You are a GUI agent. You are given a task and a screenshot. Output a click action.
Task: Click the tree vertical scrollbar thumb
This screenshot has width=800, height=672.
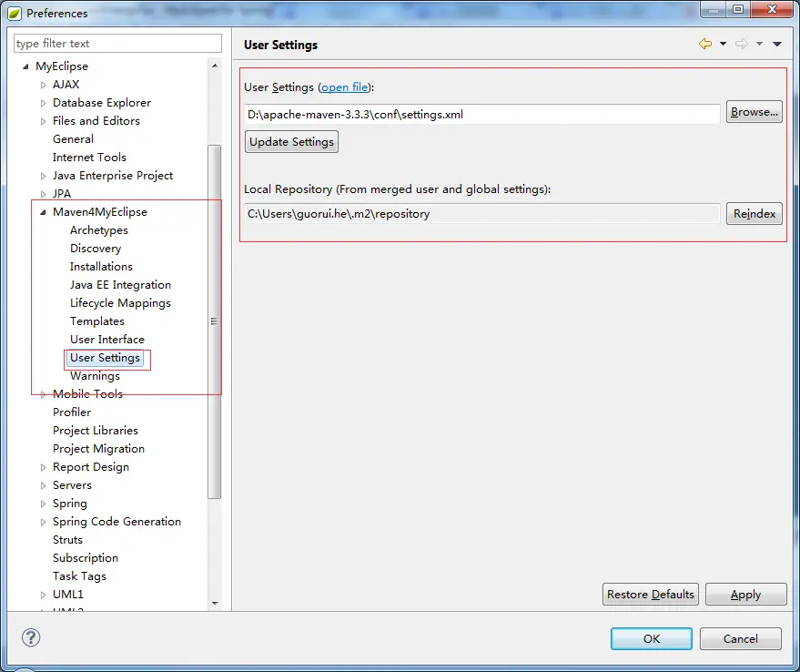click(x=215, y=321)
